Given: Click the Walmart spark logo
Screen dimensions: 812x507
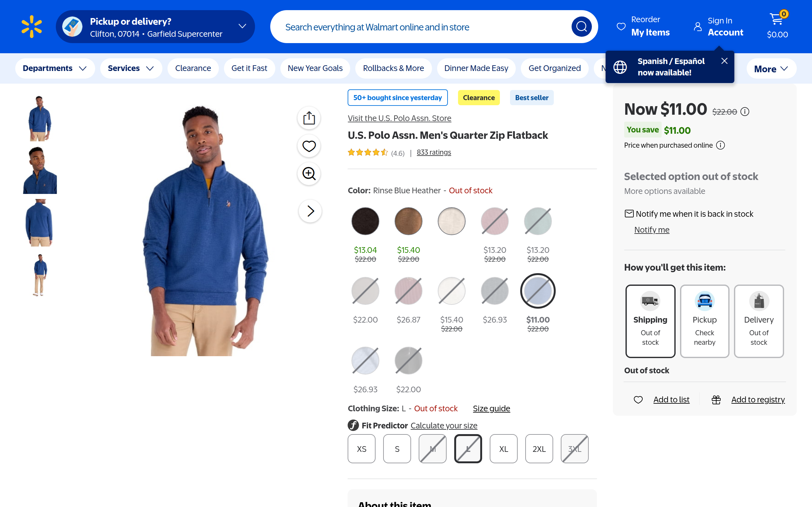Looking at the screenshot, I should (31, 27).
